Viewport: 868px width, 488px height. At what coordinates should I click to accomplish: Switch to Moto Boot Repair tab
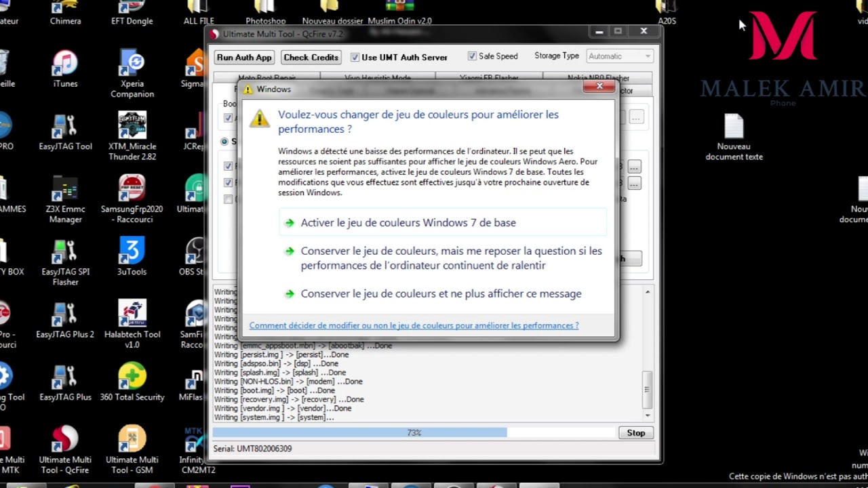pyautogui.click(x=267, y=78)
